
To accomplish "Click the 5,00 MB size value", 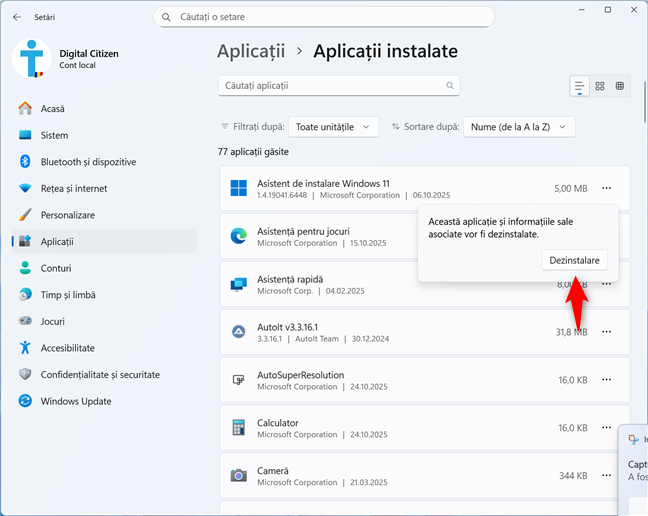I will 570,188.
